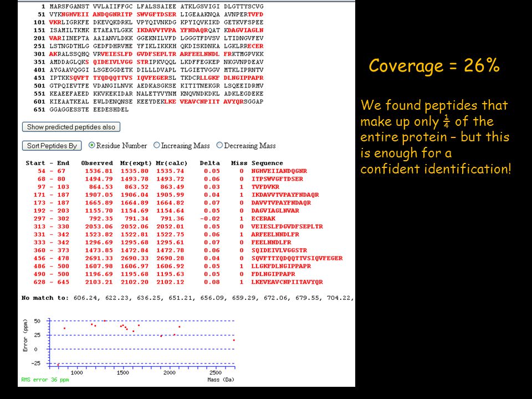The height and width of the screenshot is (399, 532).
Task: Click the error plot point near 2700 Da
Action: tap(234, 340)
